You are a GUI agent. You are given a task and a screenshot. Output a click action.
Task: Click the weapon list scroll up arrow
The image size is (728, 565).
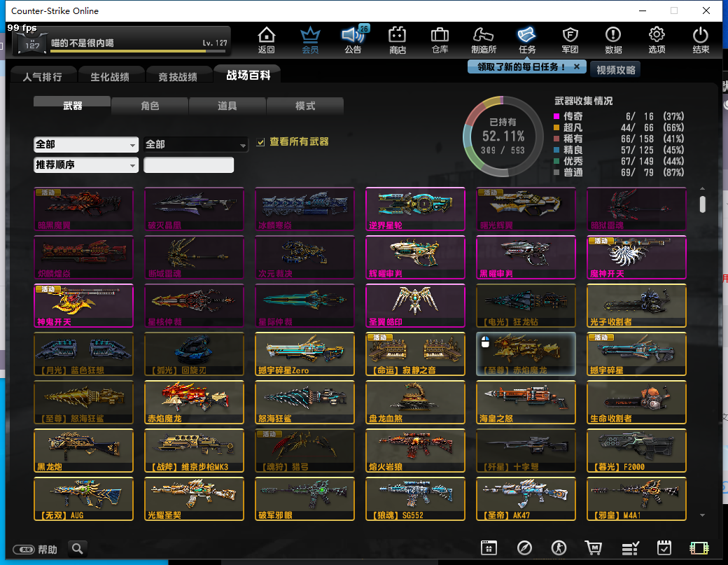[703, 188]
